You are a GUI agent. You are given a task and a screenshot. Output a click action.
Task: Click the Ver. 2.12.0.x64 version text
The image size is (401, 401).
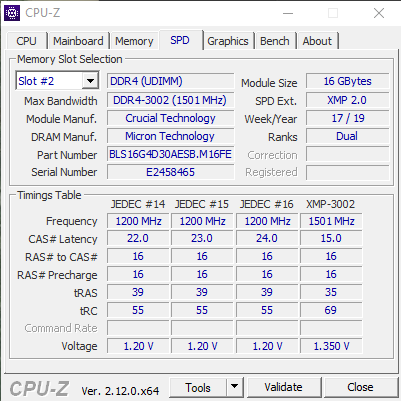(120, 390)
